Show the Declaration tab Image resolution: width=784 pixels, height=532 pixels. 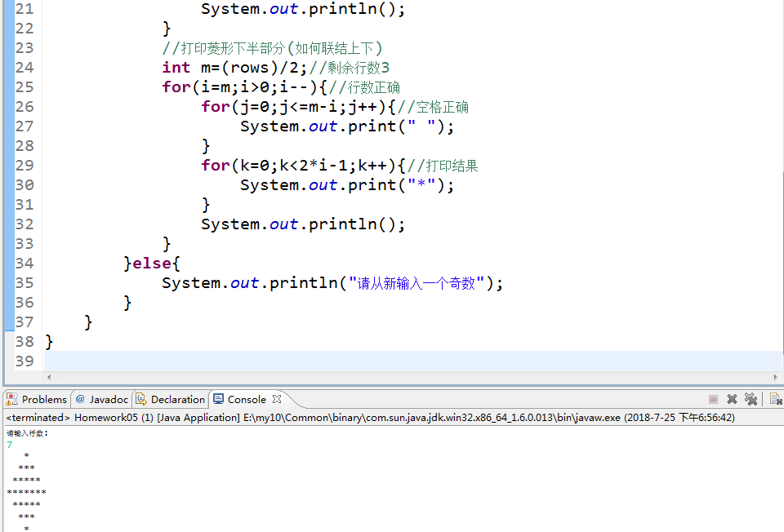tap(171, 399)
